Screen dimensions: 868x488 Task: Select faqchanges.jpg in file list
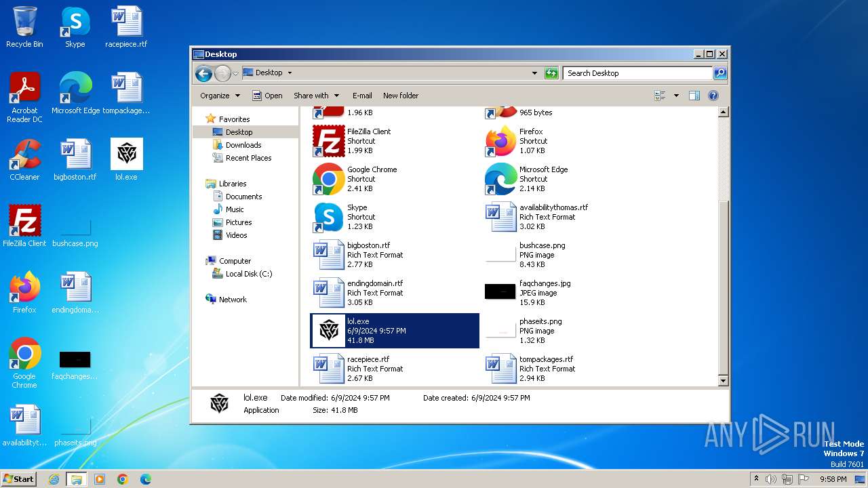coord(567,293)
